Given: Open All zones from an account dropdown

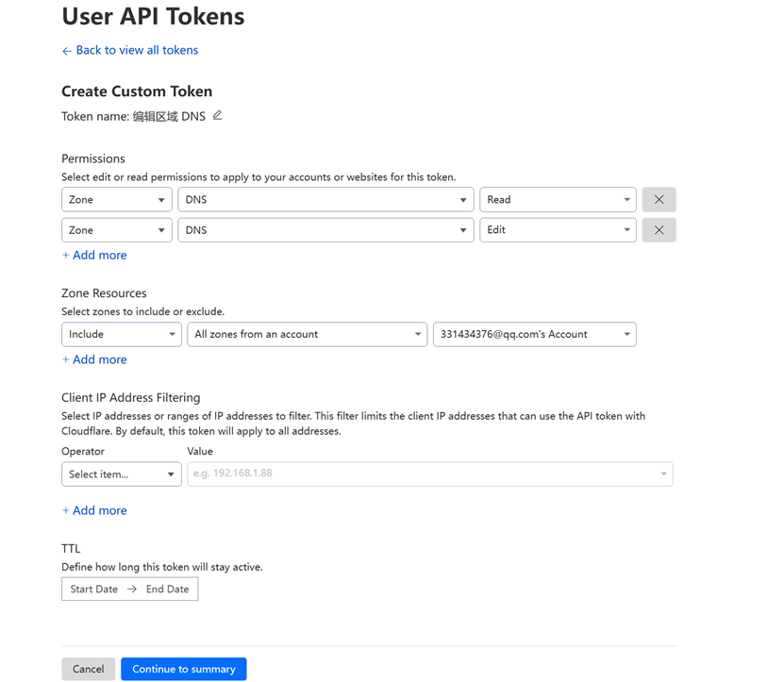Looking at the screenshot, I should pyautogui.click(x=308, y=334).
